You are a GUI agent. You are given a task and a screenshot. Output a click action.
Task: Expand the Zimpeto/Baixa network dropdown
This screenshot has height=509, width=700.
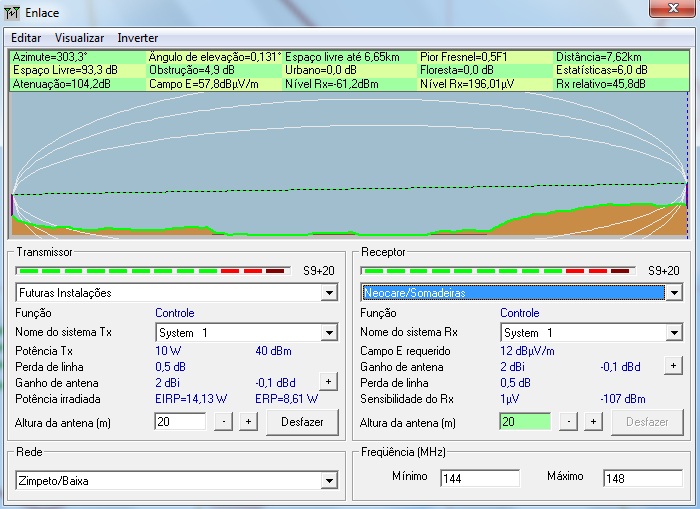click(x=329, y=481)
